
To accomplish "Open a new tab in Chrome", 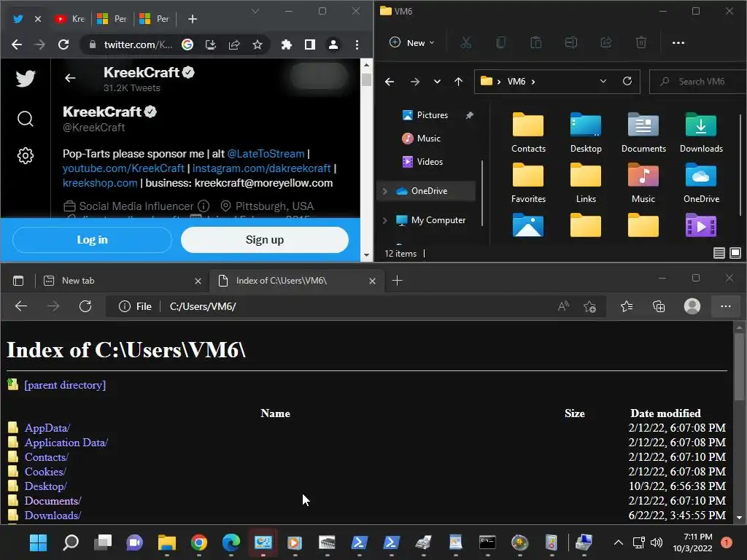I will 193,19.
